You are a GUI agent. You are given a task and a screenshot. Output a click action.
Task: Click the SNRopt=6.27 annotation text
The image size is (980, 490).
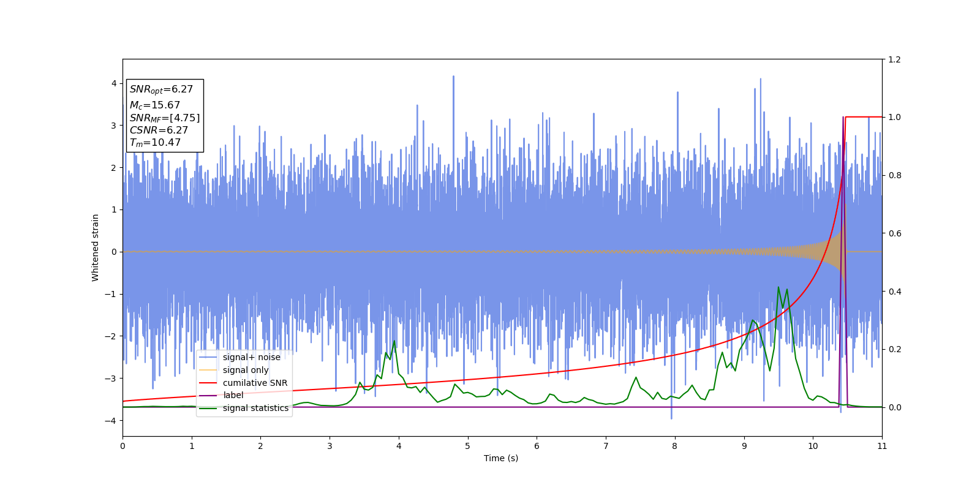click(161, 89)
